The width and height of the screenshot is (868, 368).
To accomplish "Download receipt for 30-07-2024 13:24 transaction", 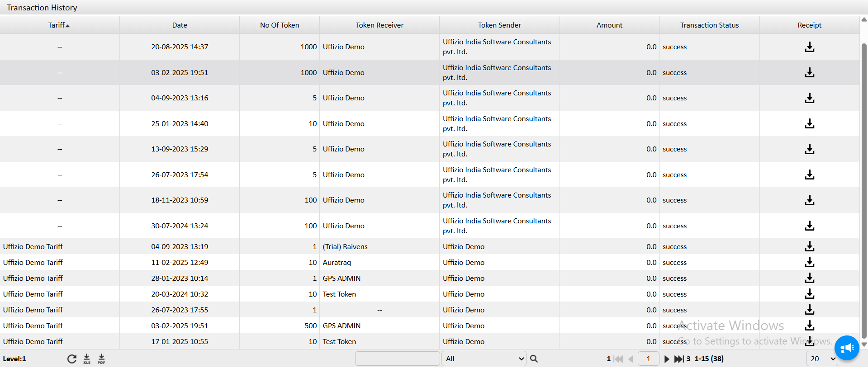I will click(x=809, y=226).
